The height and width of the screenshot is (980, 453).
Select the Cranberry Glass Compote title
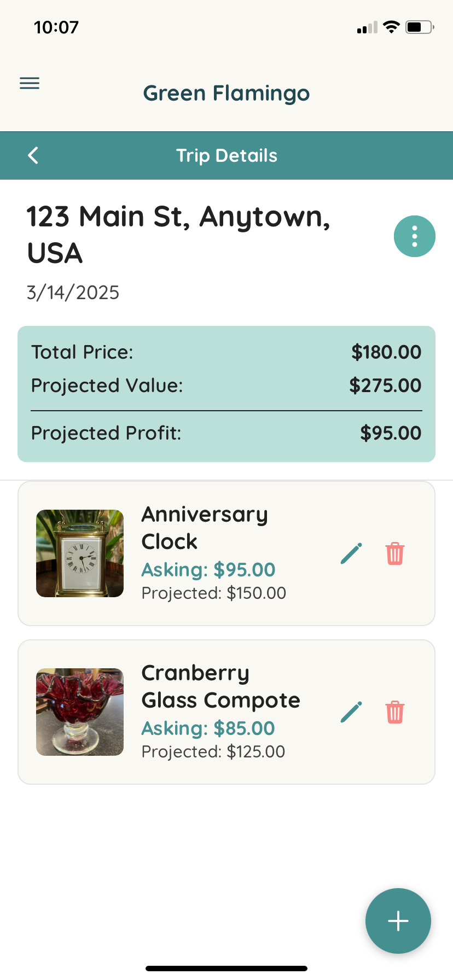pos(221,686)
